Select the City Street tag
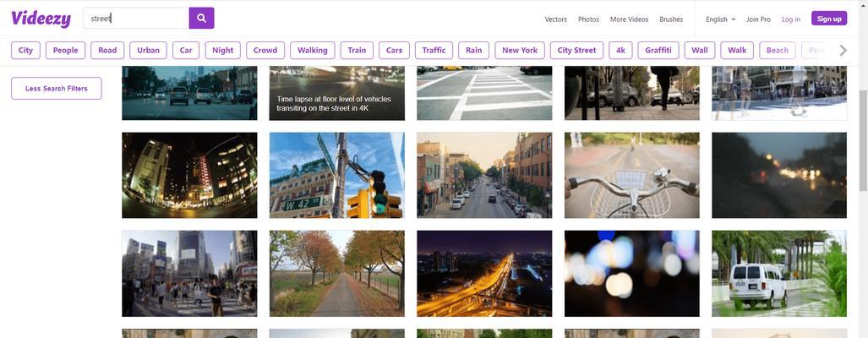Screen dimensions: 868x338 tap(576, 51)
